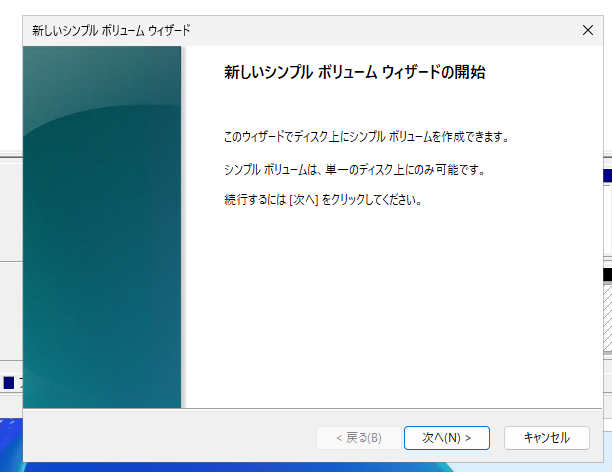Click empty title bar space left of X

coord(400,31)
